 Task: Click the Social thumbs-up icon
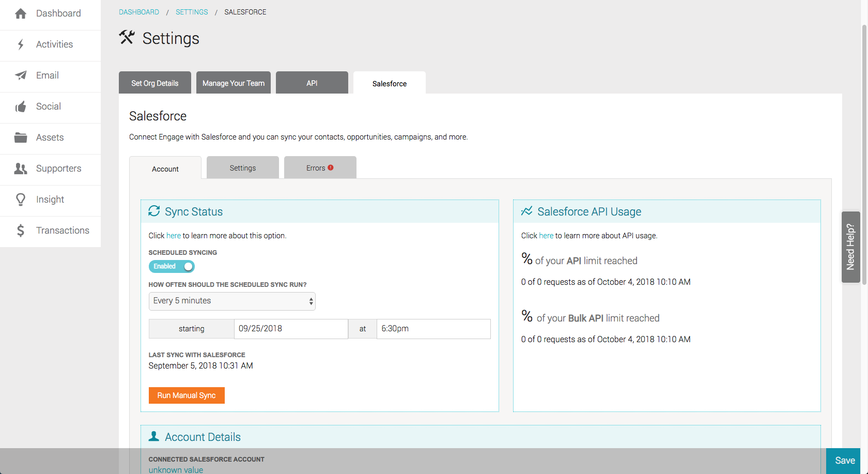[21, 106]
